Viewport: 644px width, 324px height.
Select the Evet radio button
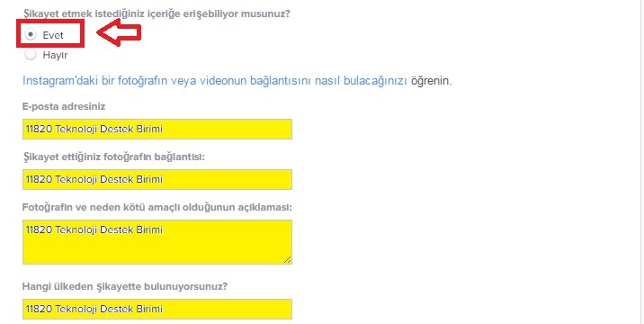31,34
